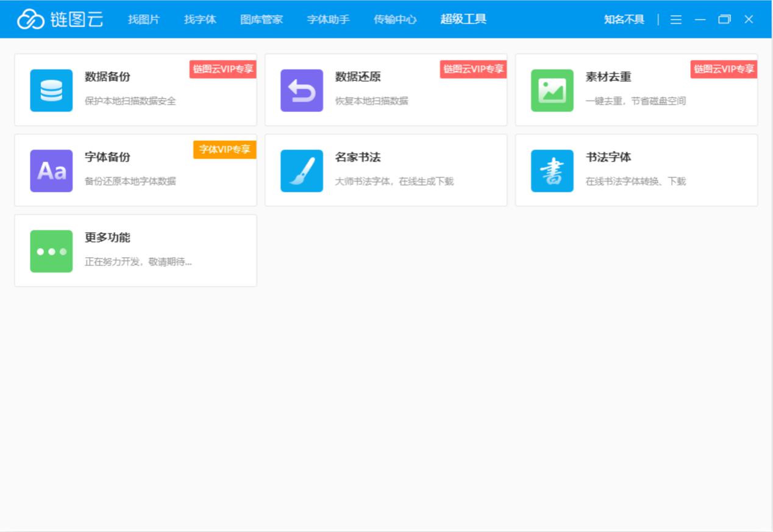Viewport: 773px width, 532px height.
Task: Go to the 字体助手 tab
Action: click(x=328, y=20)
